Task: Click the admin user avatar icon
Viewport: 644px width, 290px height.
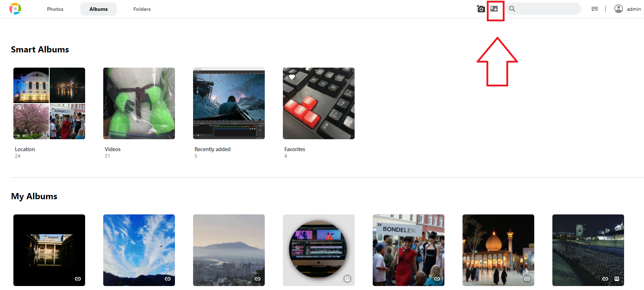Action: tap(619, 9)
